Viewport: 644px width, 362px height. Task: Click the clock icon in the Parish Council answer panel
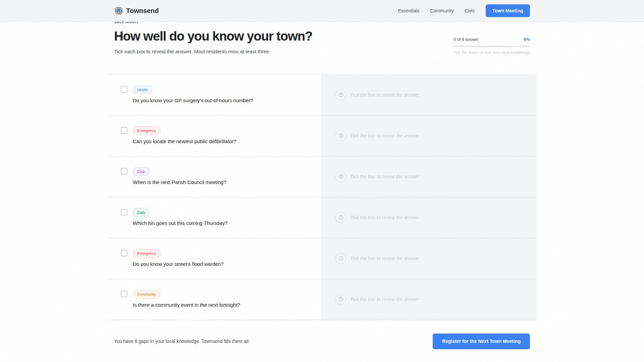pos(341,177)
